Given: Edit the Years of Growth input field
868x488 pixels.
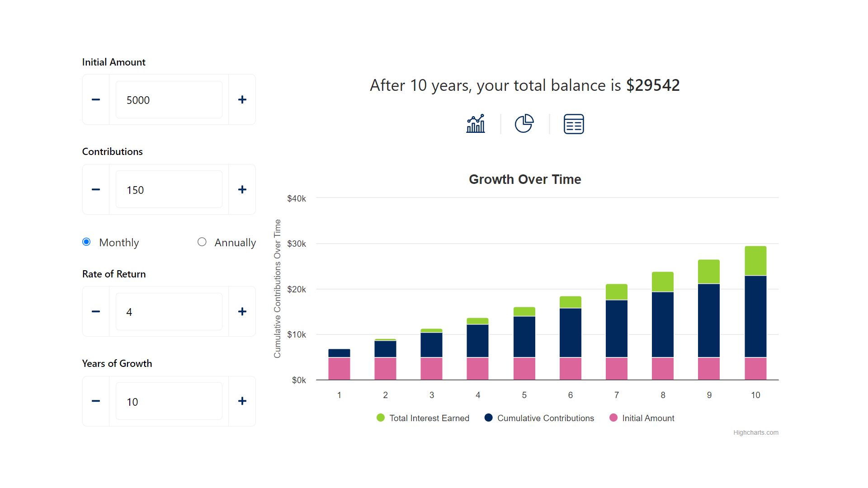Looking at the screenshot, I should coord(169,401).
